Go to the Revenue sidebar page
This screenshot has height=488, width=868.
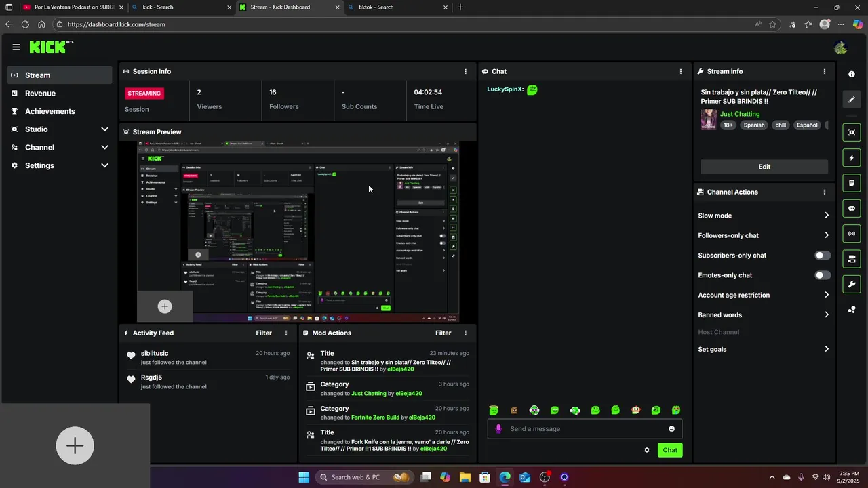[60, 93]
